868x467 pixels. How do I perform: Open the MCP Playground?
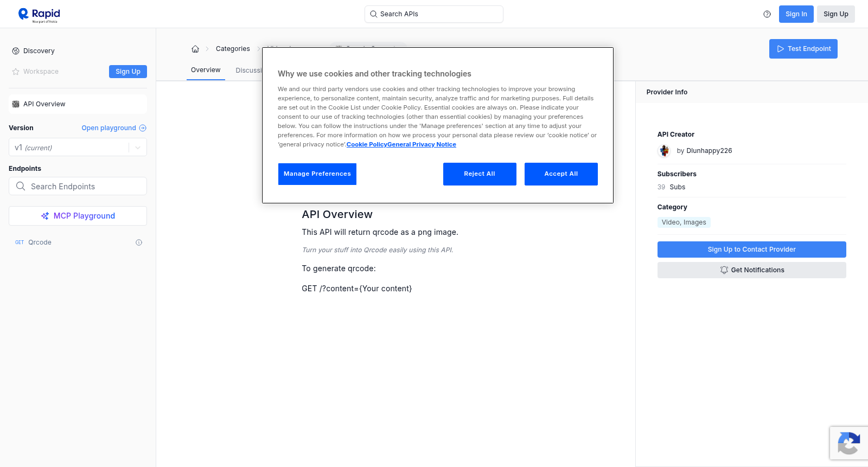78,216
